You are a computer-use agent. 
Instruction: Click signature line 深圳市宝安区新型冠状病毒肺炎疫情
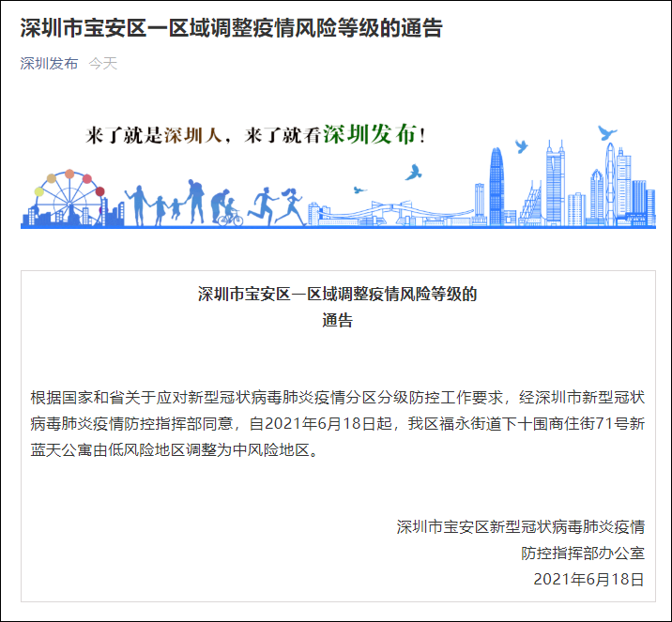pyautogui.click(x=521, y=527)
